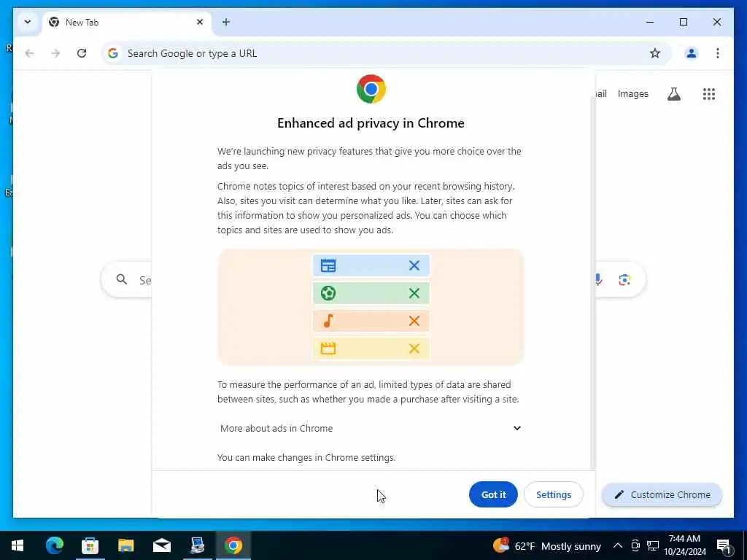Open the Chrome profile icon
This screenshot has height=560, width=747.
click(x=692, y=53)
